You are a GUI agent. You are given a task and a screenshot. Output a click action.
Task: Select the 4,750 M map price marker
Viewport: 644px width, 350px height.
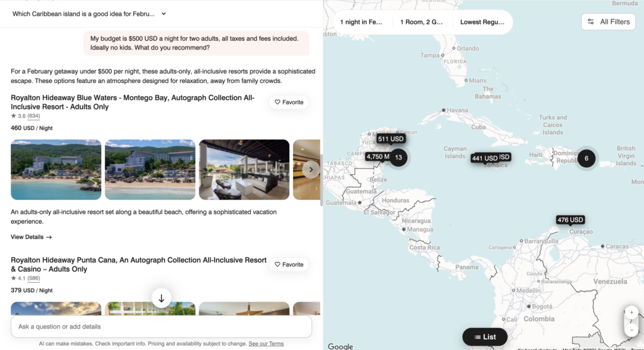pos(378,156)
